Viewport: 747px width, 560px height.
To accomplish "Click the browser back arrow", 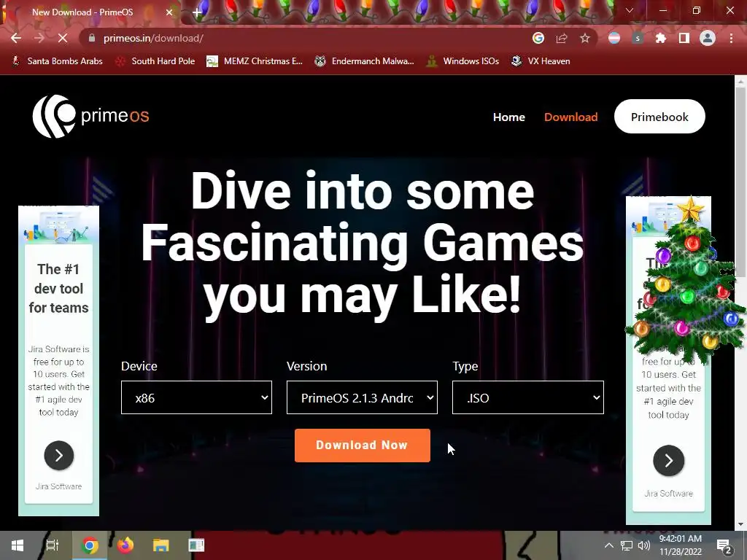I will click(16, 38).
